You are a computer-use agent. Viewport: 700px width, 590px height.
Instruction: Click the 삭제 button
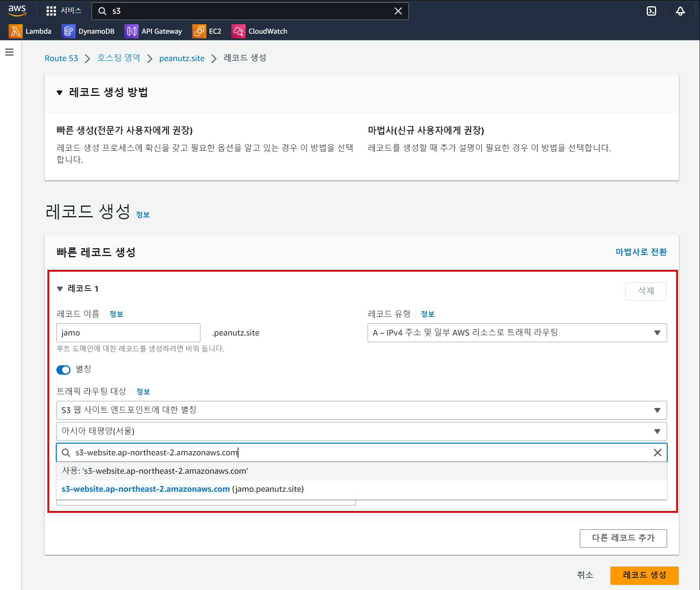646,291
